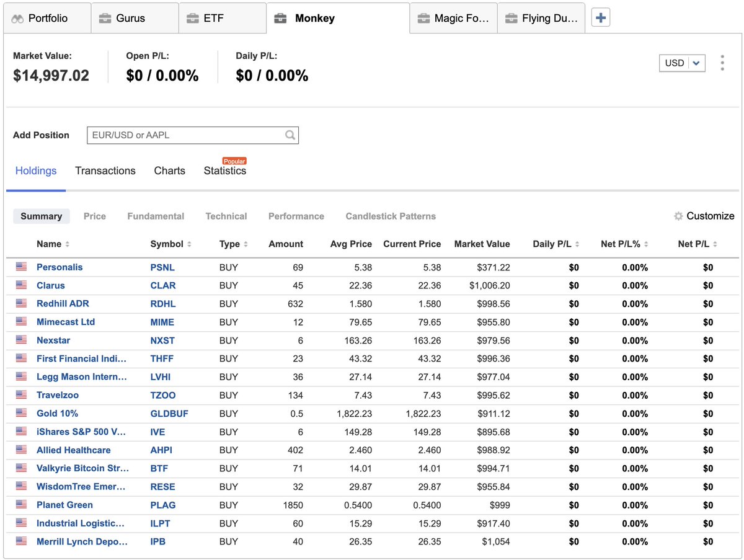
Task: Open the three-dot options menu
Action: coord(722,63)
